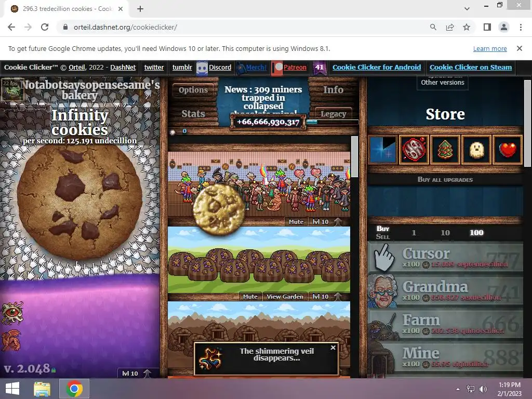532x399 pixels.
Task: Switch to the Cookie Clicker browser tab
Action: 66,9
